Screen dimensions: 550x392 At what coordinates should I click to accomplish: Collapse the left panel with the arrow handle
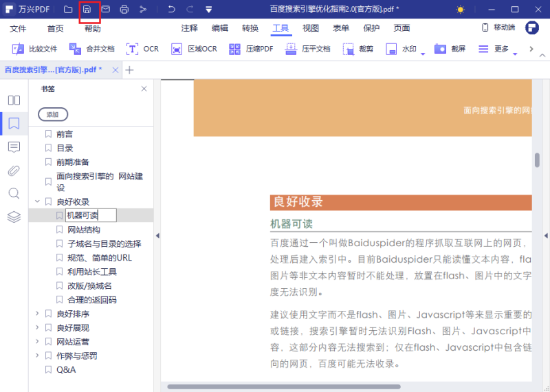157,235
